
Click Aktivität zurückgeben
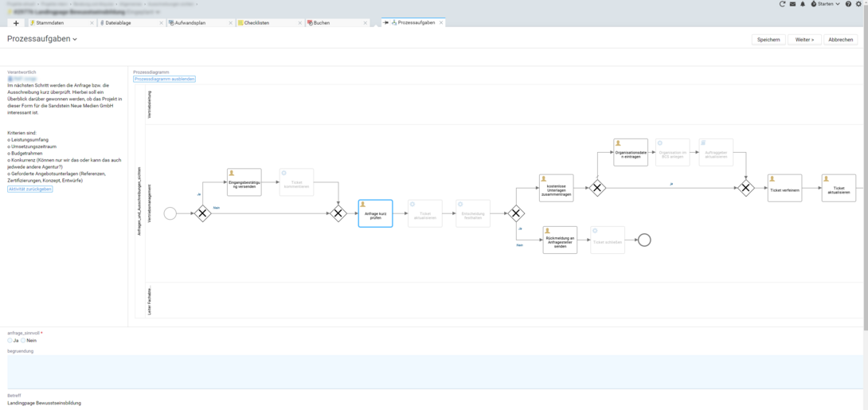tap(30, 189)
